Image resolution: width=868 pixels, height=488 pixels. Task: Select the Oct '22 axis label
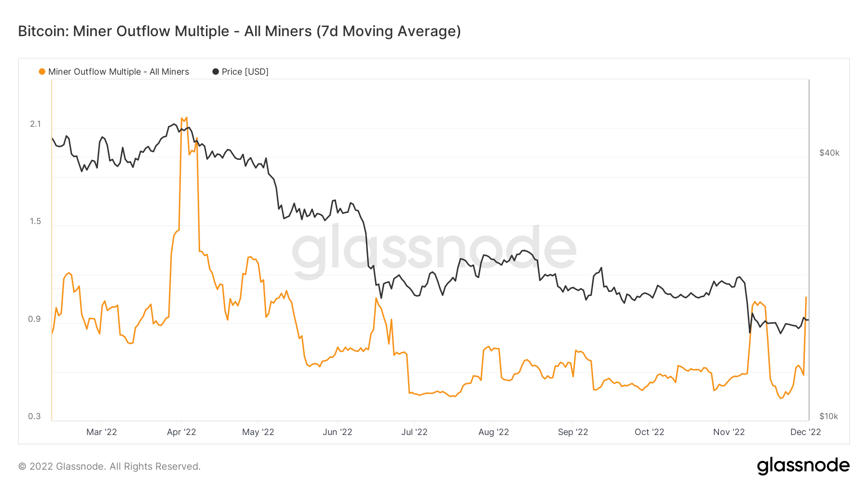(650, 432)
